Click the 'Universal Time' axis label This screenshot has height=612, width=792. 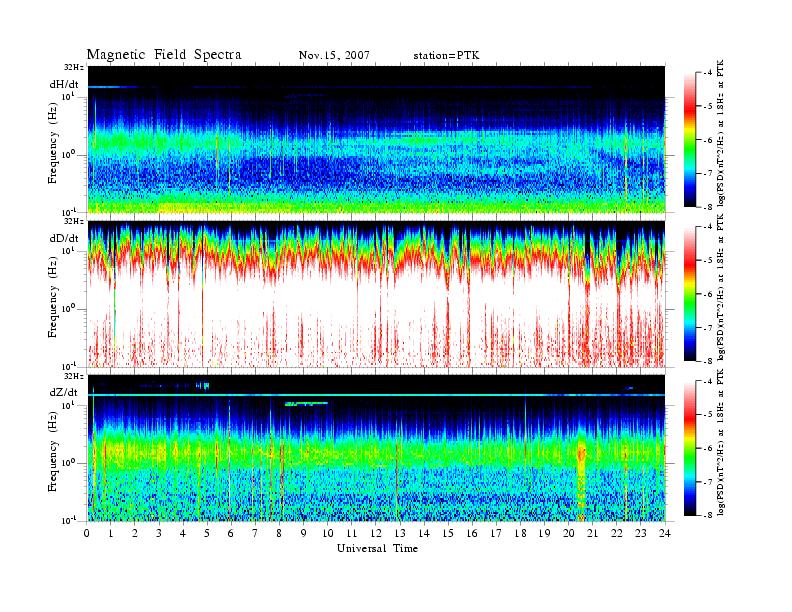377,548
